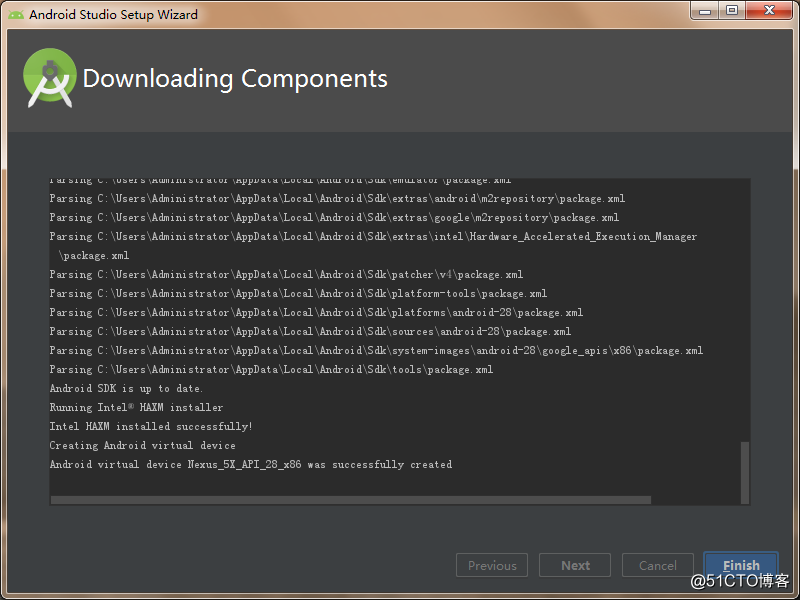Click the Next button
Screen dimensions: 800x600
coord(575,565)
